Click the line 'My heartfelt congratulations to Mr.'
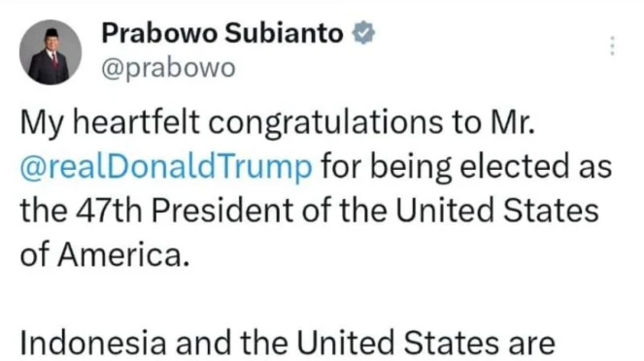 pyautogui.click(x=278, y=122)
